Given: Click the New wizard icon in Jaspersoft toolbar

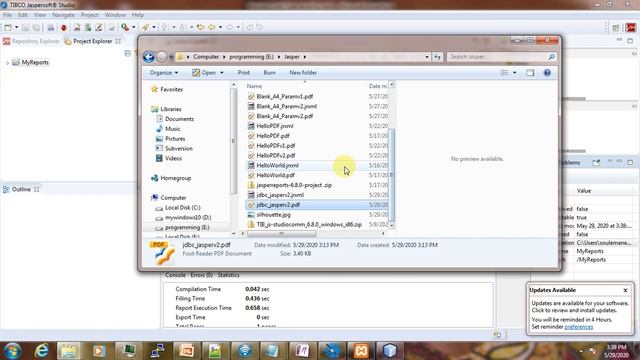Looking at the screenshot, I should tap(8, 27).
